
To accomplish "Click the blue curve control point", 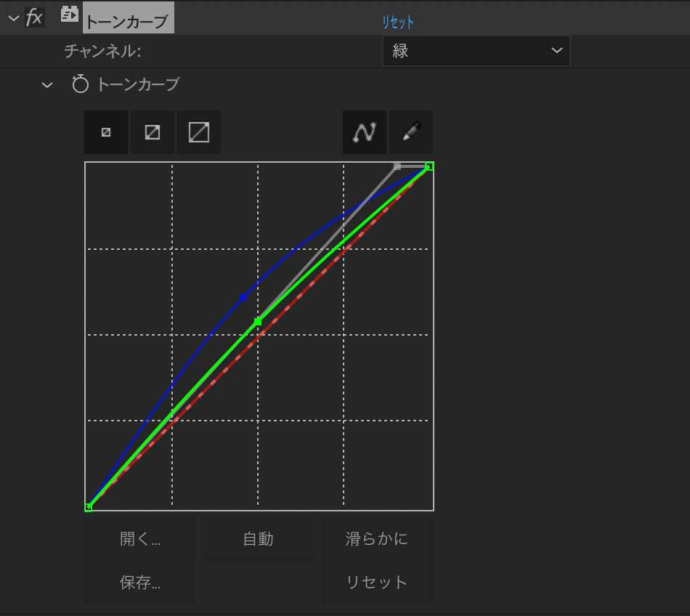I will click(243, 298).
